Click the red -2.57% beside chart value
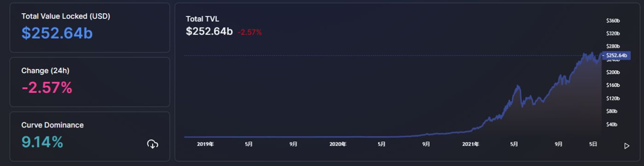The height and width of the screenshot is (166, 644). 250,32
